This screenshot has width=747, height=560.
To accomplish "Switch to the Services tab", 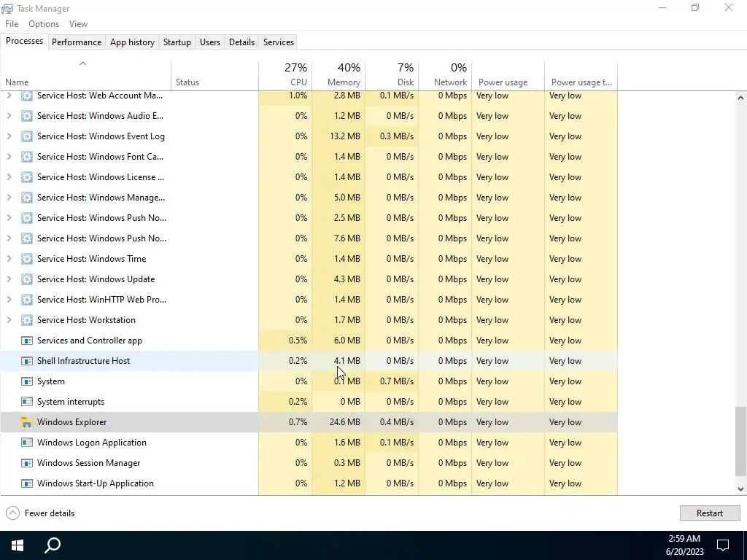I will 279,42.
